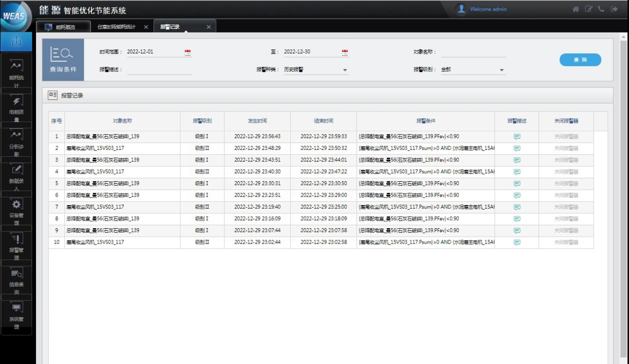View alarm description for row 1

517,137
